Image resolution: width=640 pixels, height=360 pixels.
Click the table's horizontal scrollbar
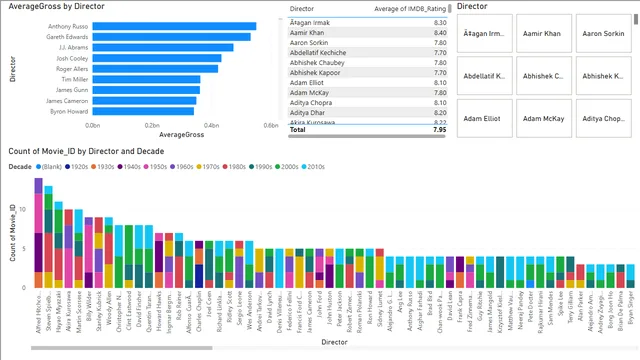(367, 136)
